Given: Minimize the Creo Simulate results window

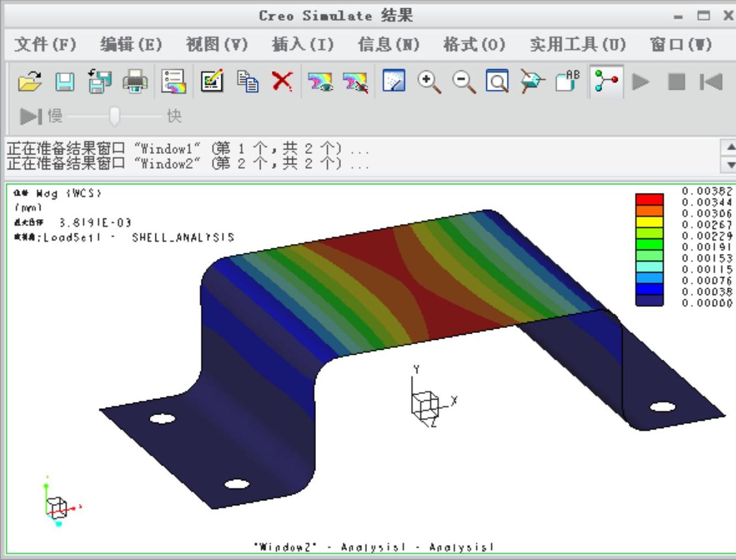Looking at the screenshot, I should (678, 16).
